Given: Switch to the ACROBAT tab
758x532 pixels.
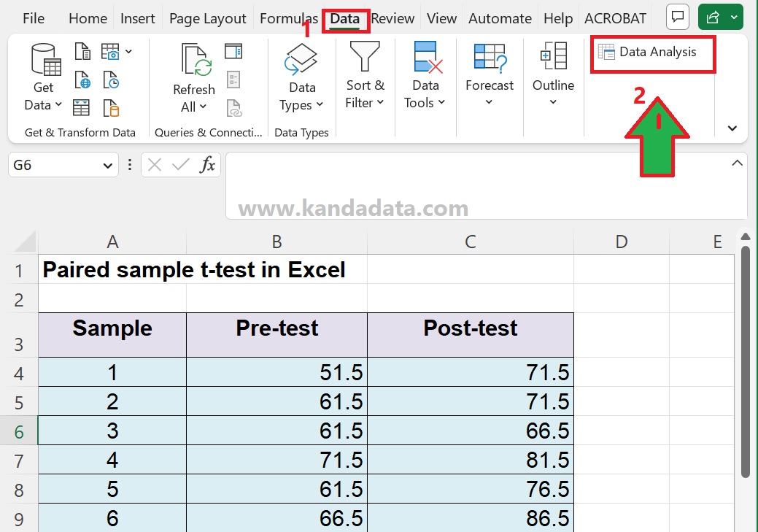Looking at the screenshot, I should click(616, 19).
